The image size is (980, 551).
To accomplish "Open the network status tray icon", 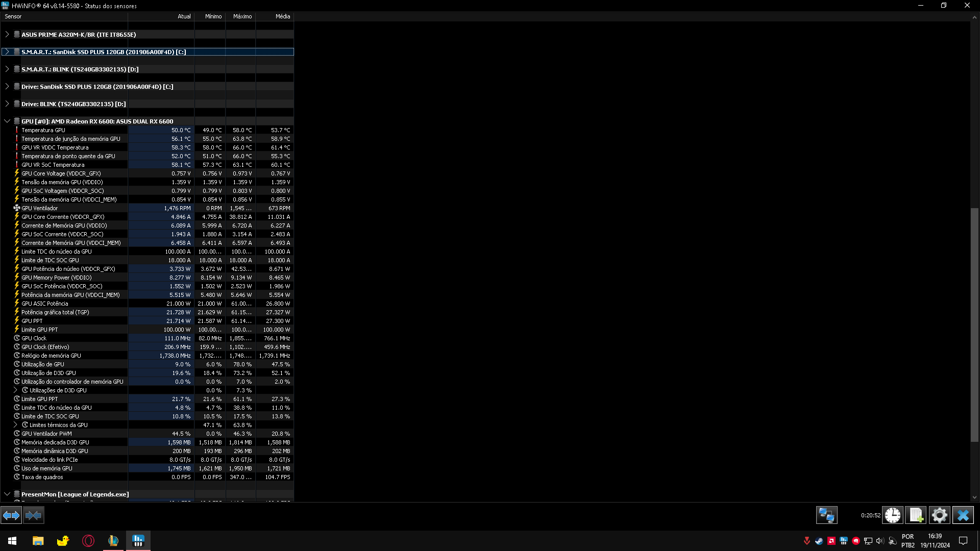I will click(x=868, y=541).
